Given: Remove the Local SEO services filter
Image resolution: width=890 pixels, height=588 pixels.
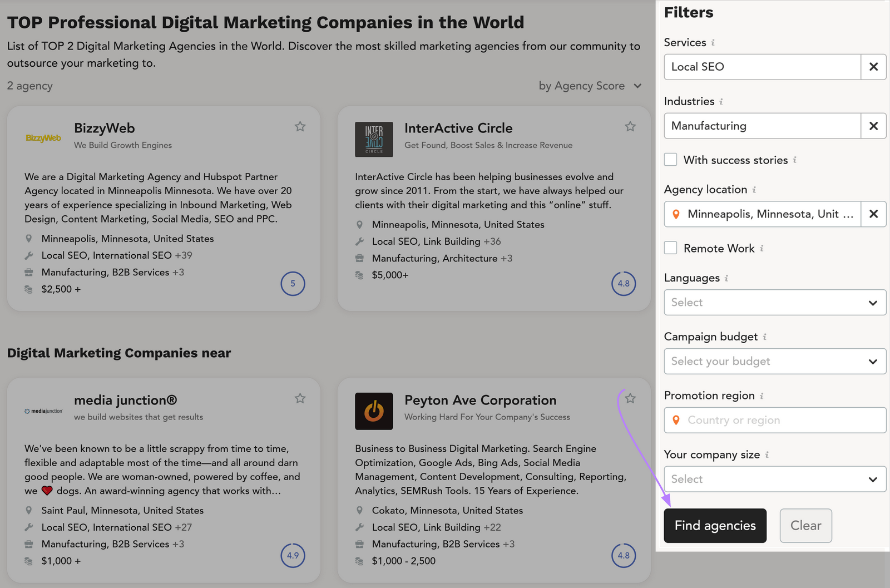Looking at the screenshot, I should click(873, 67).
